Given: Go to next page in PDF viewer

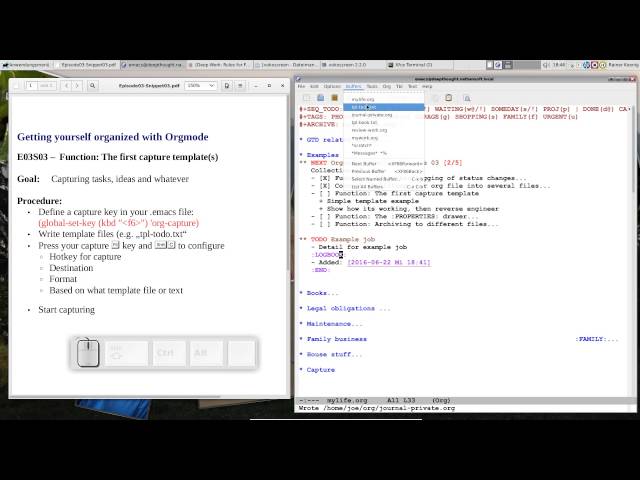Looking at the screenshot, I should tap(77, 86).
